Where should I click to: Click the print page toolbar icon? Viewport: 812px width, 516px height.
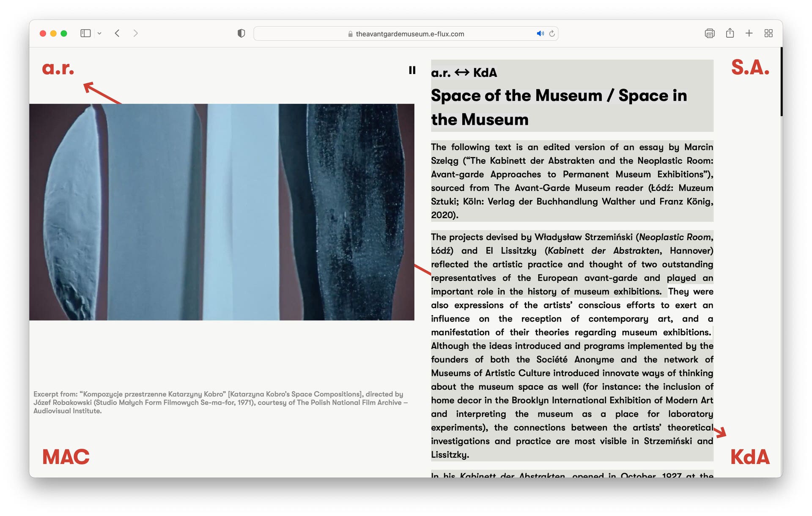(710, 33)
